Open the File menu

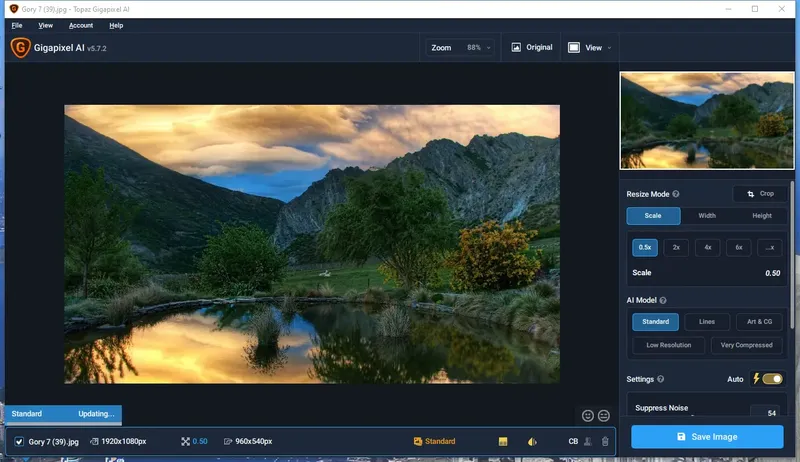(x=17, y=25)
